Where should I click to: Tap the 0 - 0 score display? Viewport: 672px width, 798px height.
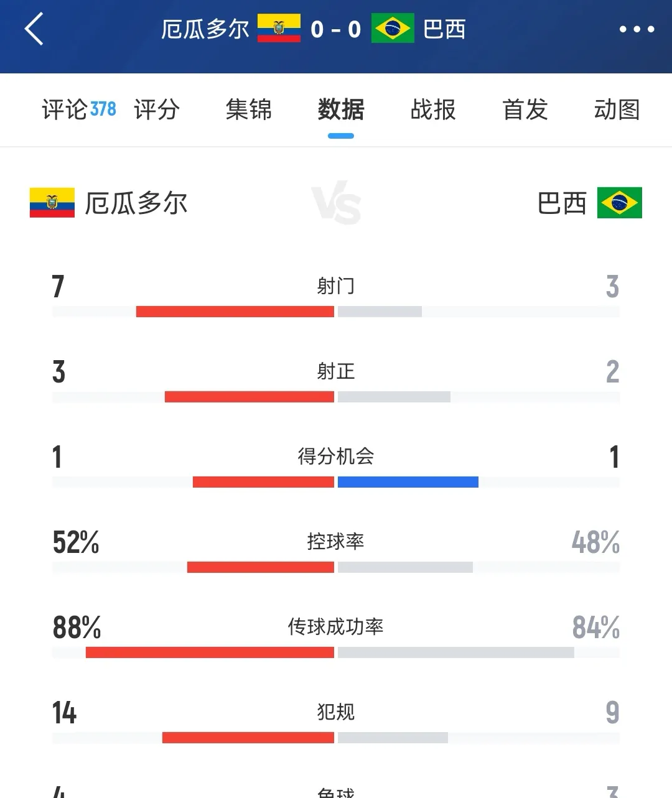[x=337, y=29]
